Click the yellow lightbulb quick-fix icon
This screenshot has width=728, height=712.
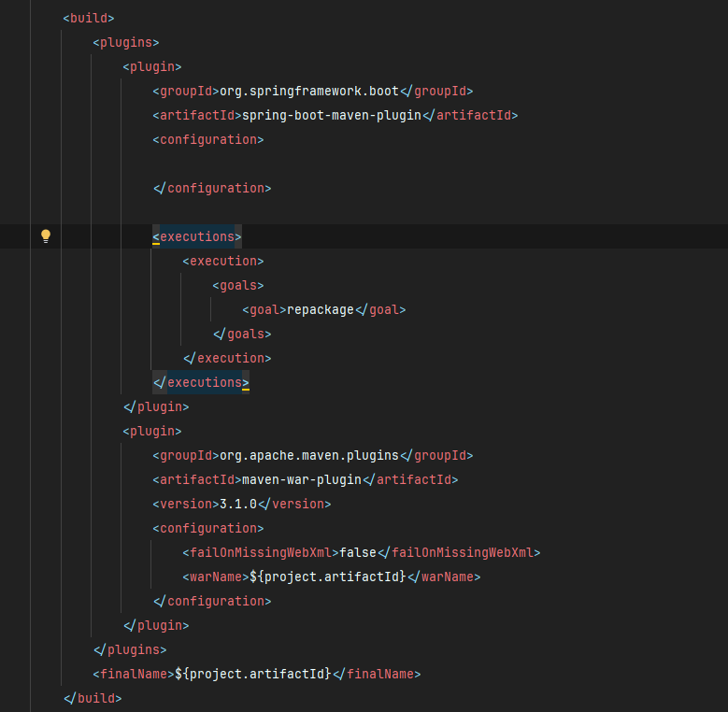[45, 236]
